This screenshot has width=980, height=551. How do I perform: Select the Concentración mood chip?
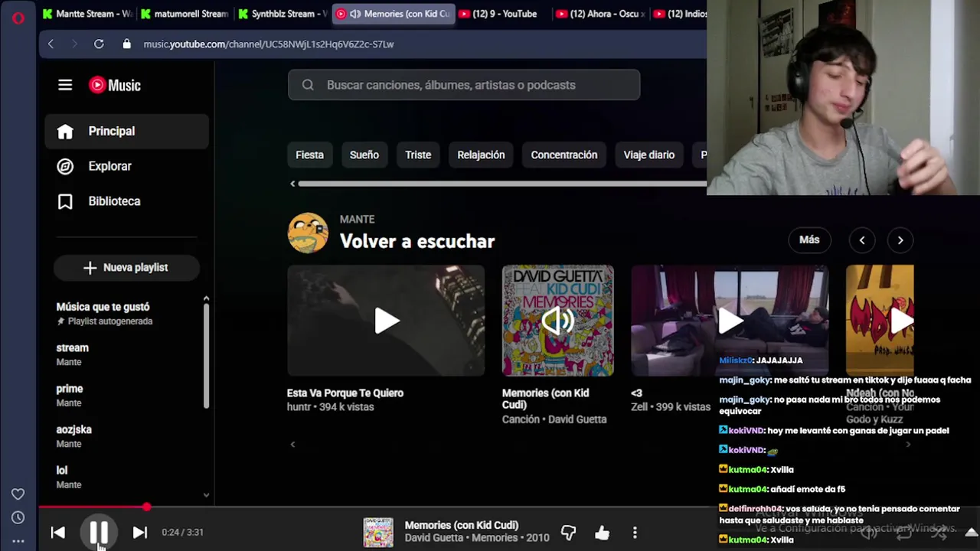coord(564,155)
